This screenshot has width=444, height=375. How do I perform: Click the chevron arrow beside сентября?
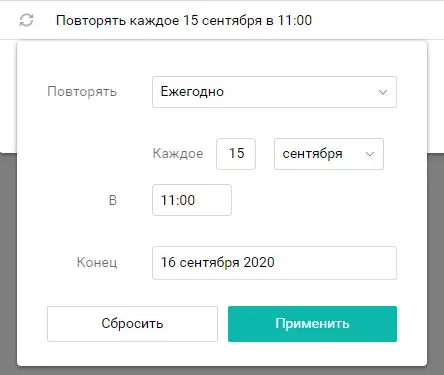pyautogui.click(x=370, y=154)
